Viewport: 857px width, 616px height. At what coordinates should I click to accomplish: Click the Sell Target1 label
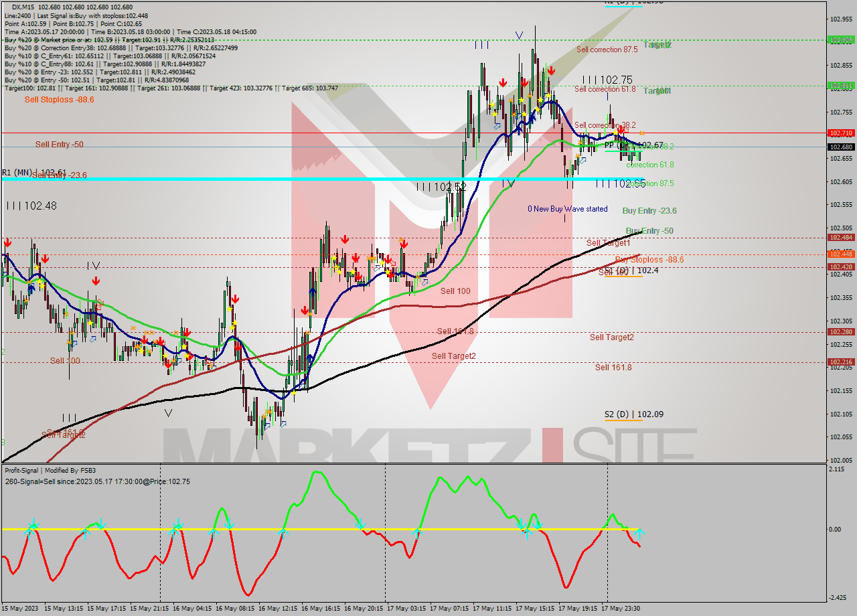[609, 243]
